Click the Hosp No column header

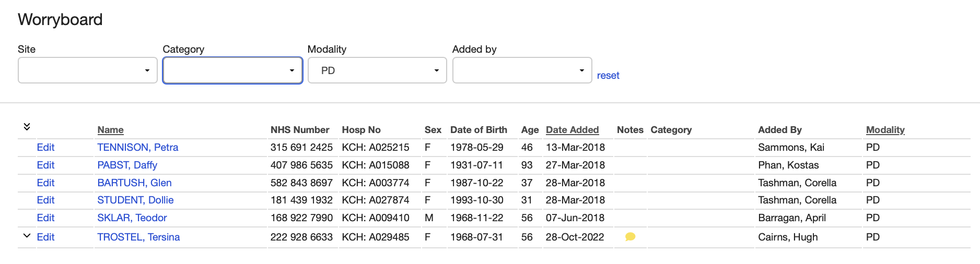[x=361, y=130]
